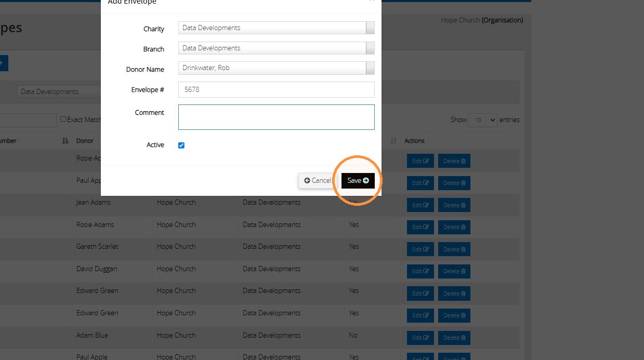Click Hope Church in the Adam Blue row
The height and width of the screenshot is (360, 644).
click(x=176, y=335)
